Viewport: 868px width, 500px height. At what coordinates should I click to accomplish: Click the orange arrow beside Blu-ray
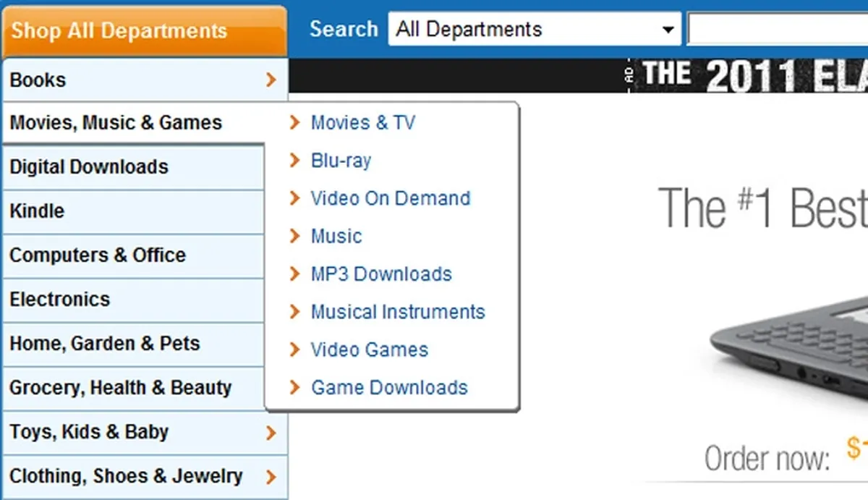[x=294, y=160]
